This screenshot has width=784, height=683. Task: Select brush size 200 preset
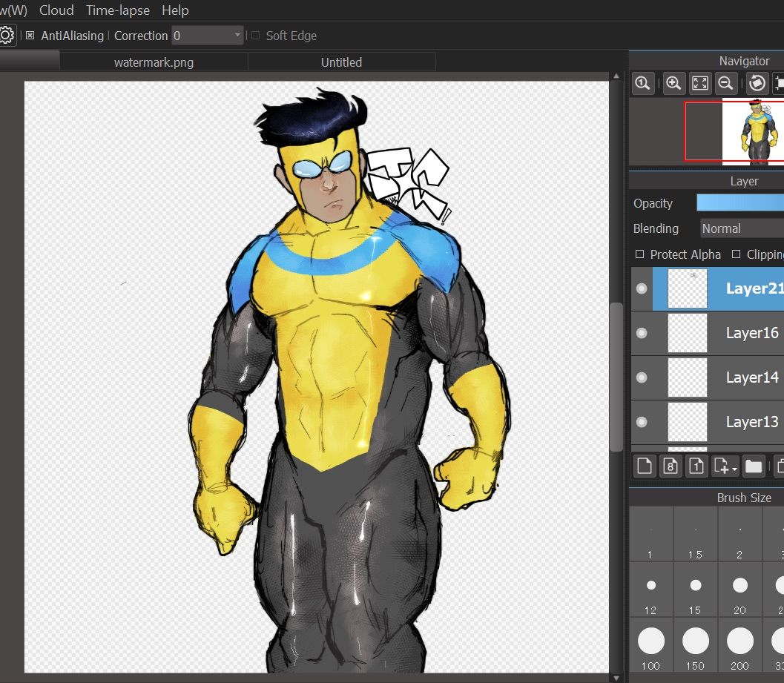point(739,645)
